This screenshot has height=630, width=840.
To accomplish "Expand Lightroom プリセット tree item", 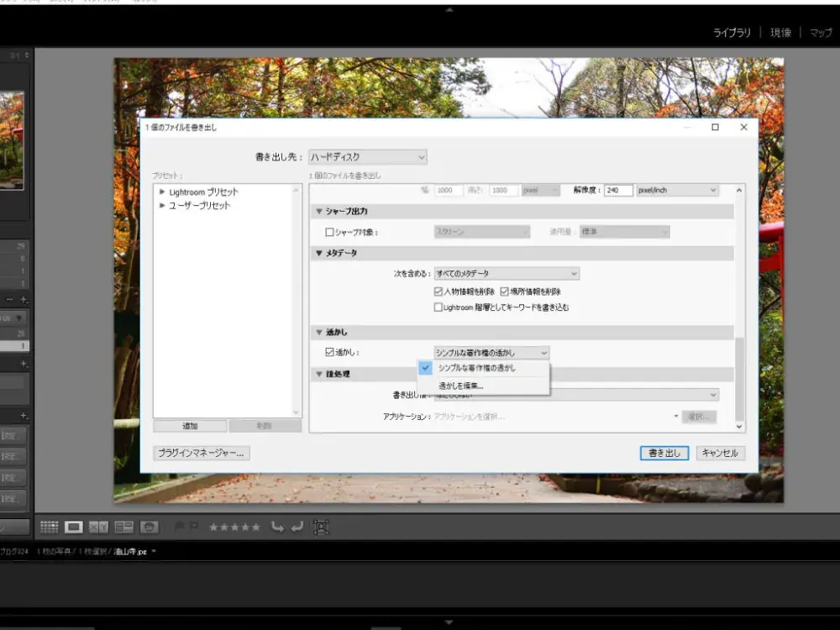I will pos(162,192).
